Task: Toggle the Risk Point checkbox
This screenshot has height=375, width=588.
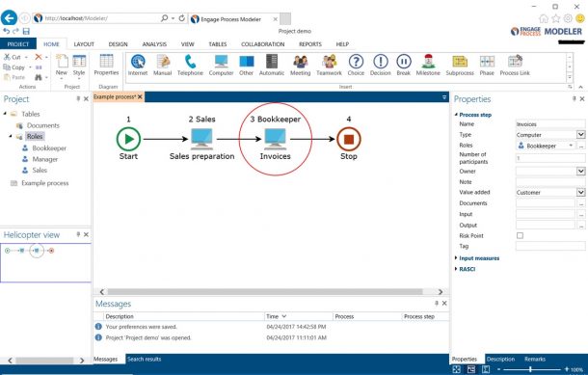Action: point(520,235)
